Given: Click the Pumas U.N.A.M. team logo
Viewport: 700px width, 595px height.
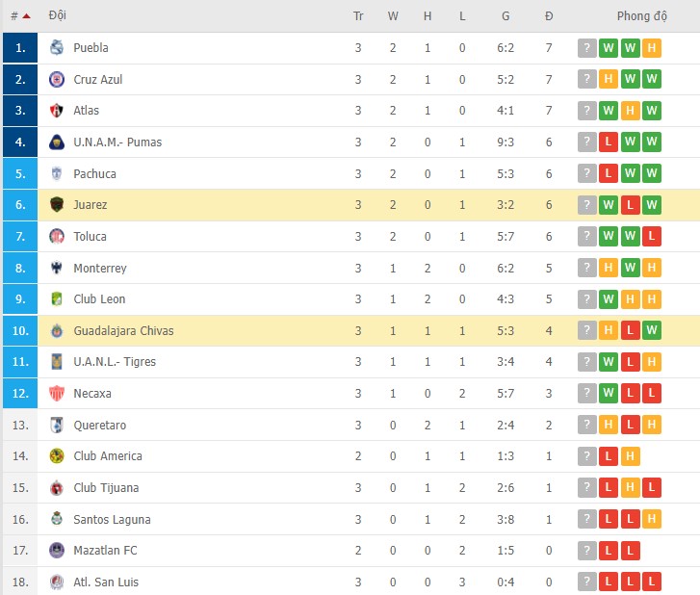Looking at the screenshot, I should coord(56,142).
